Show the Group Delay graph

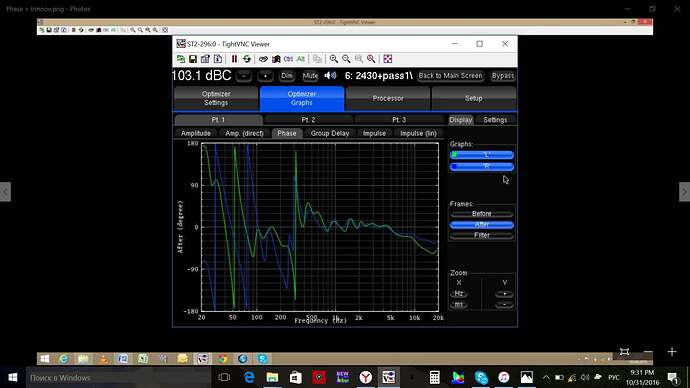point(330,133)
